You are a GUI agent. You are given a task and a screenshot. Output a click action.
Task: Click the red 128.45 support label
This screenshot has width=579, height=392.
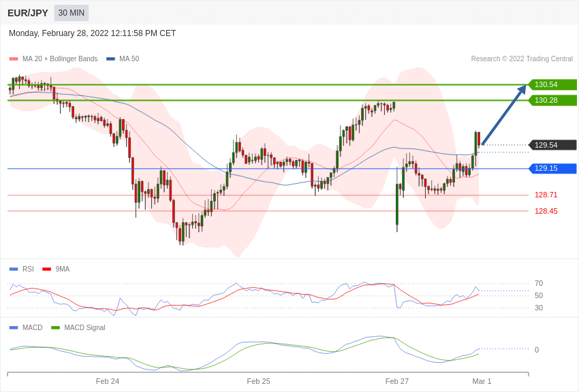pyautogui.click(x=546, y=211)
